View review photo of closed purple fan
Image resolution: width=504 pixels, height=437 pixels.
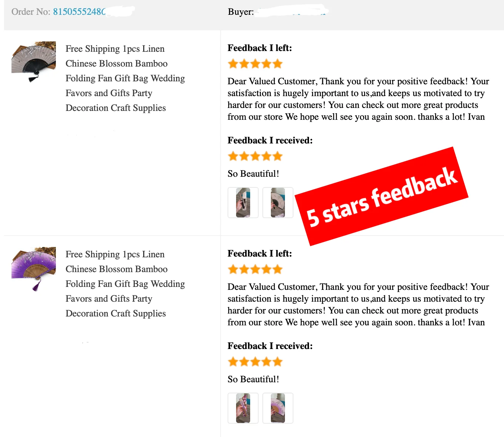pyautogui.click(x=243, y=408)
